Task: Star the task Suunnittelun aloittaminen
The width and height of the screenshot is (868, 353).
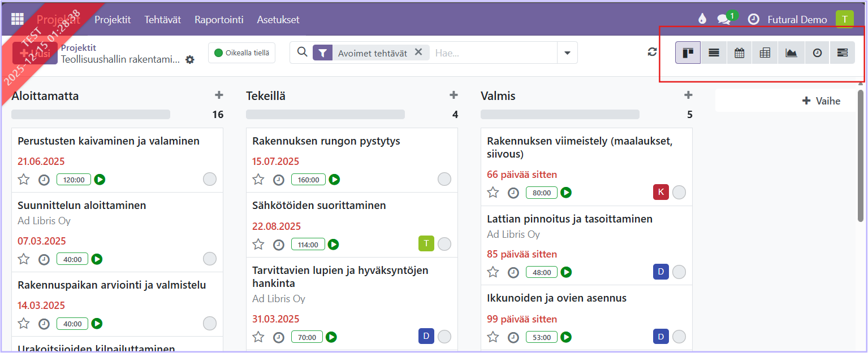Action: click(24, 259)
